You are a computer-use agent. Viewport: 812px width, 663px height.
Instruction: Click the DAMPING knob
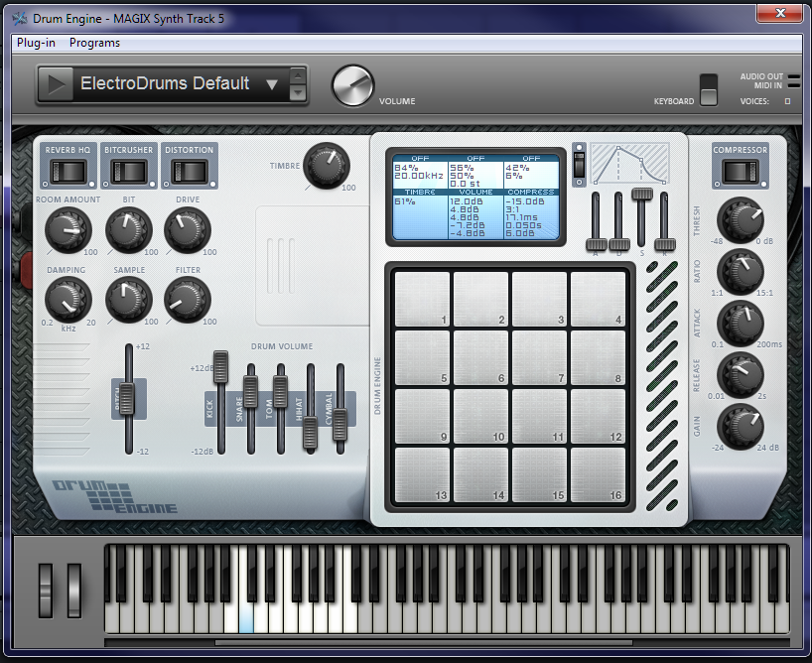coord(68,300)
